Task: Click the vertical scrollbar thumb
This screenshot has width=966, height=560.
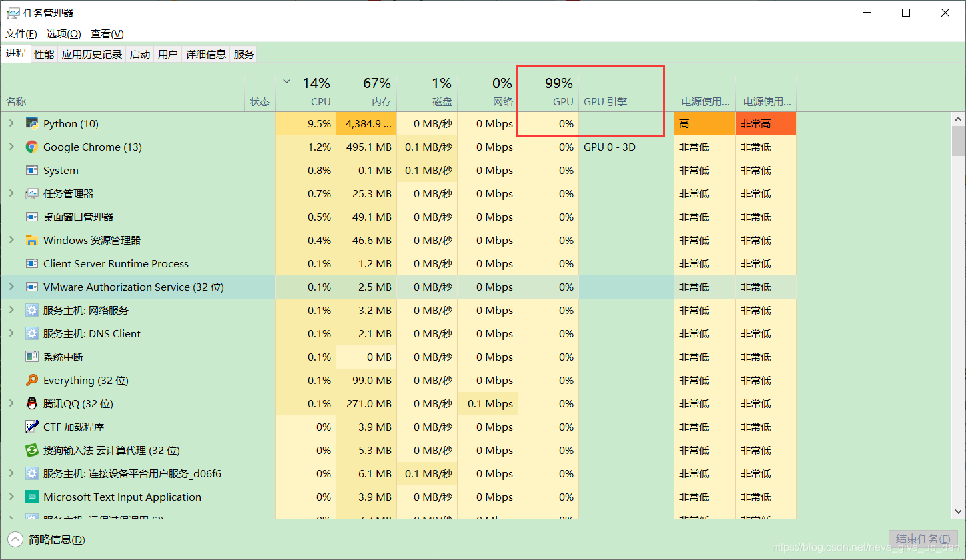Action: (959, 141)
